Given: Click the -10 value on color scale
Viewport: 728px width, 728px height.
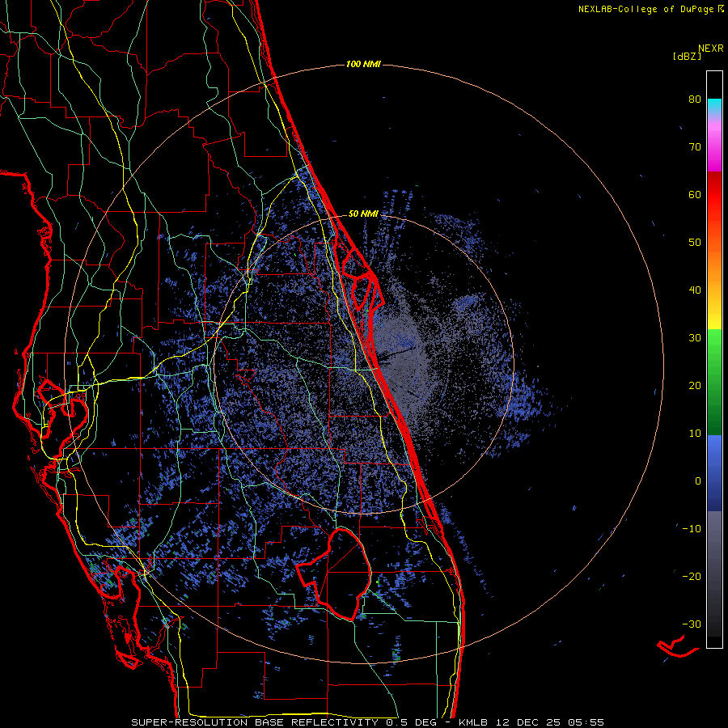Looking at the screenshot, I should [x=692, y=529].
